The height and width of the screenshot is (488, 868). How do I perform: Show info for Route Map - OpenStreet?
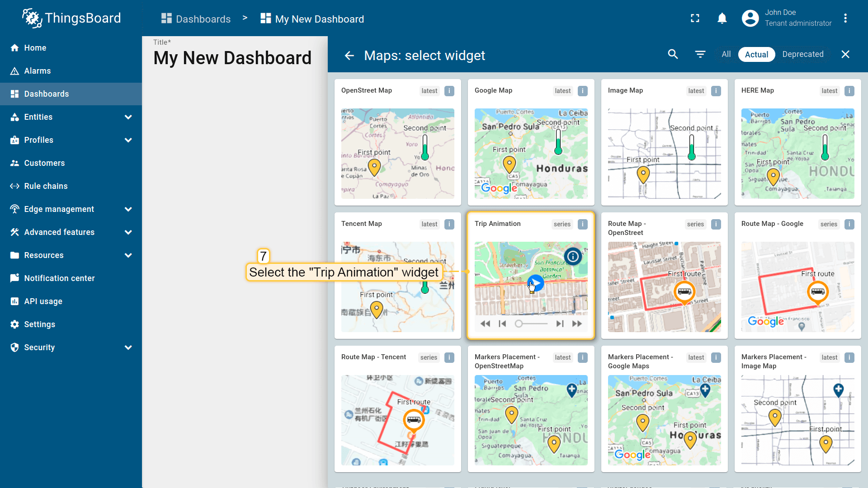[x=716, y=224]
